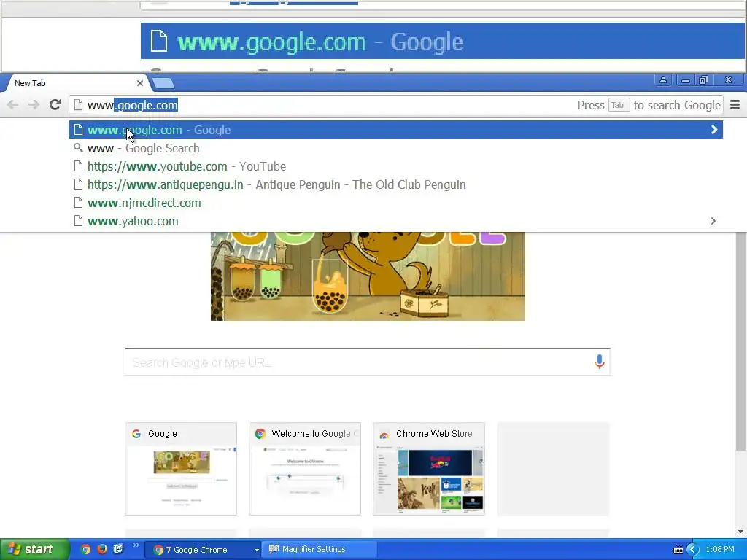Click the page icon in the address bar

tap(79, 105)
